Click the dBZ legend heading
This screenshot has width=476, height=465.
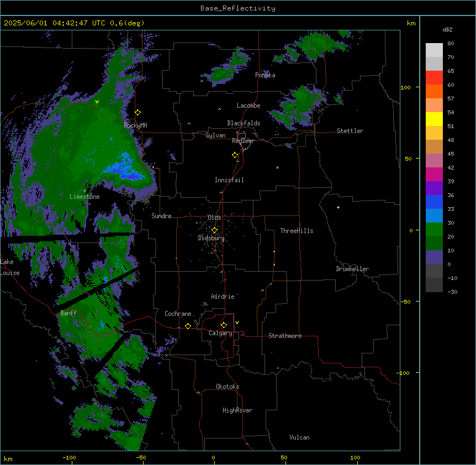point(447,29)
